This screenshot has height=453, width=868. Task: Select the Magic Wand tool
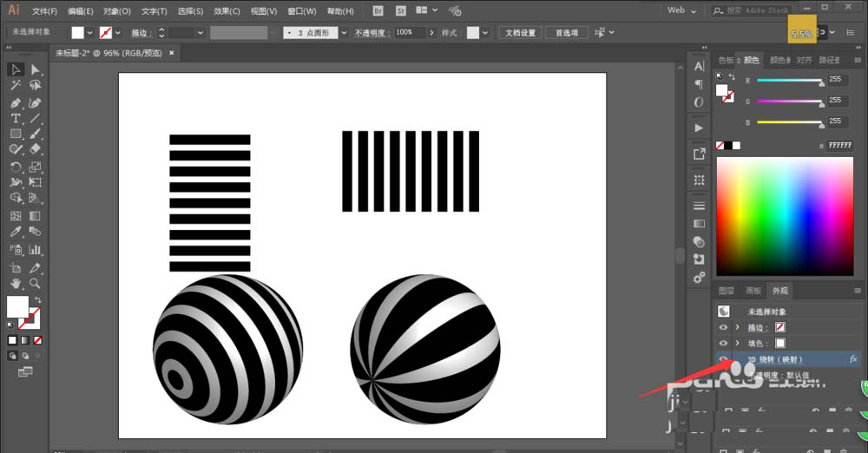pyautogui.click(x=16, y=85)
